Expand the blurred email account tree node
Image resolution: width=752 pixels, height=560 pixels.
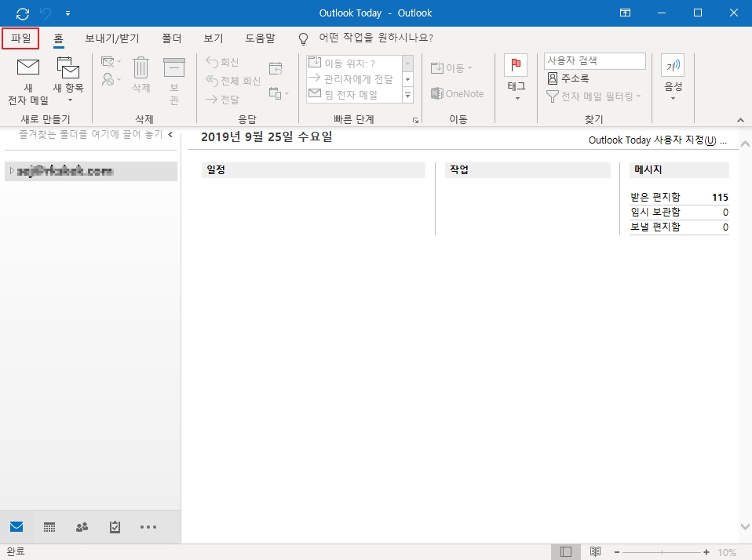pos(12,170)
